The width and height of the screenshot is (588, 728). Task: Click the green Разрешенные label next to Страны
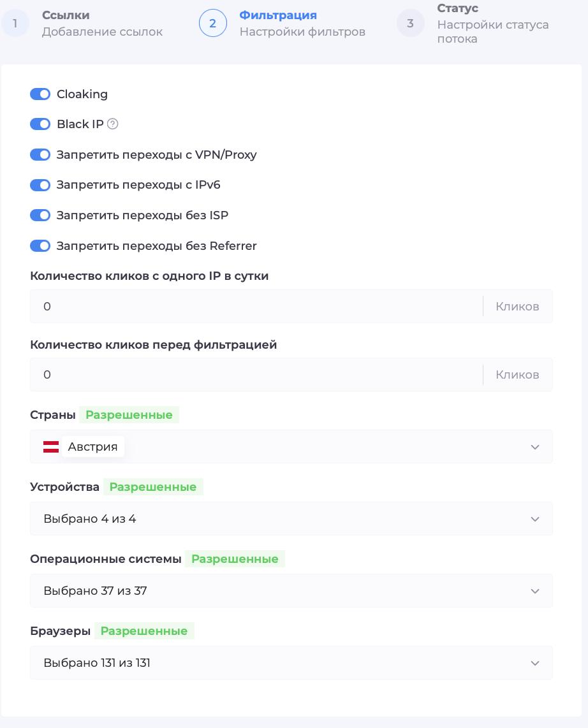[x=129, y=414]
